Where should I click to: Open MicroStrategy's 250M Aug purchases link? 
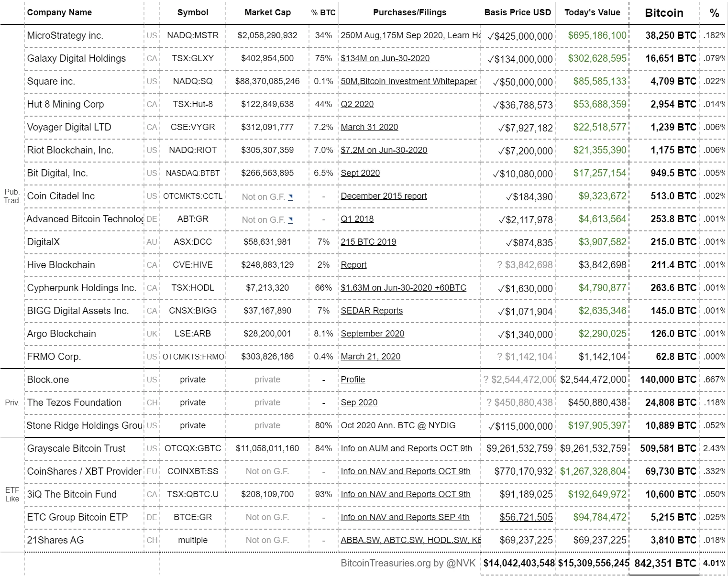(x=410, y=35)
